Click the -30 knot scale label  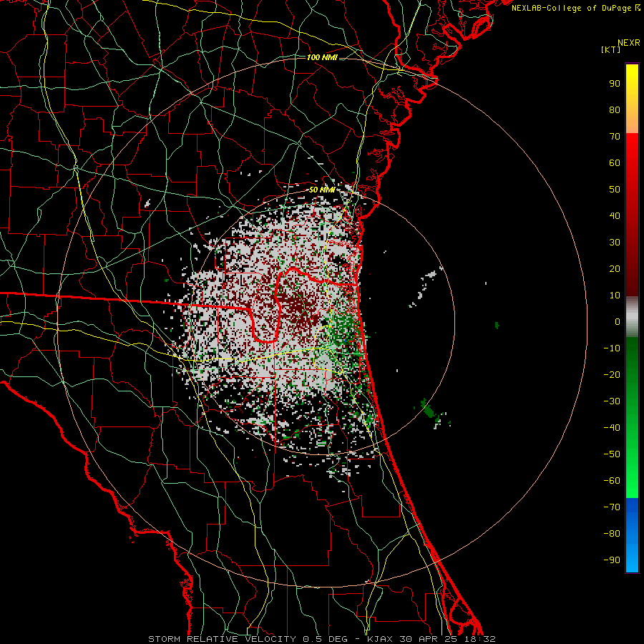pyautogui.click(x=612, y=401)
